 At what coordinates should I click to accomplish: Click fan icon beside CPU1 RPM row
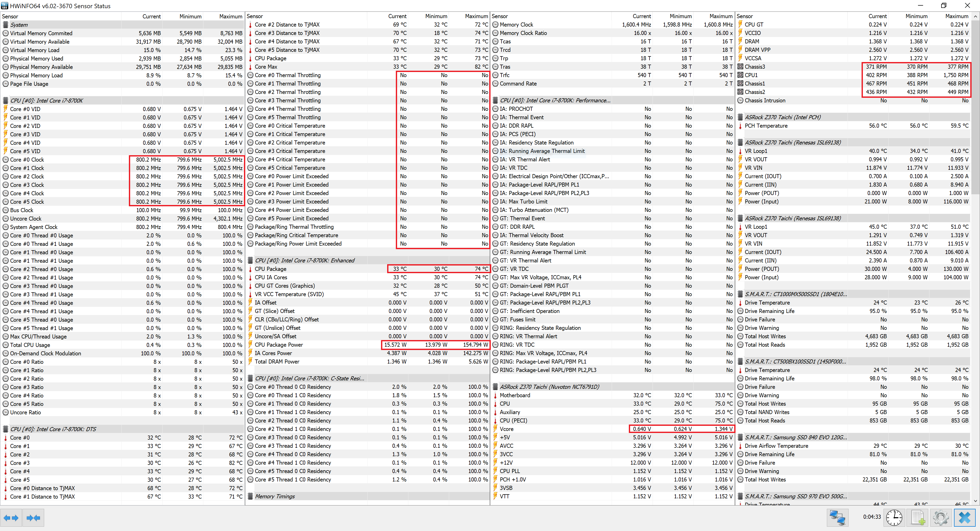click(740, 75)
